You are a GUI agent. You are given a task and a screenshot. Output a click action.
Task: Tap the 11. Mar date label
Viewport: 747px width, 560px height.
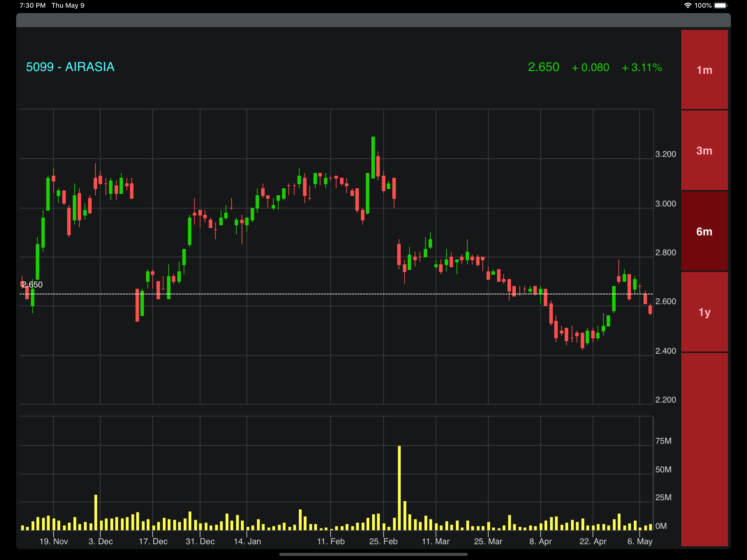tap(436, 541)
